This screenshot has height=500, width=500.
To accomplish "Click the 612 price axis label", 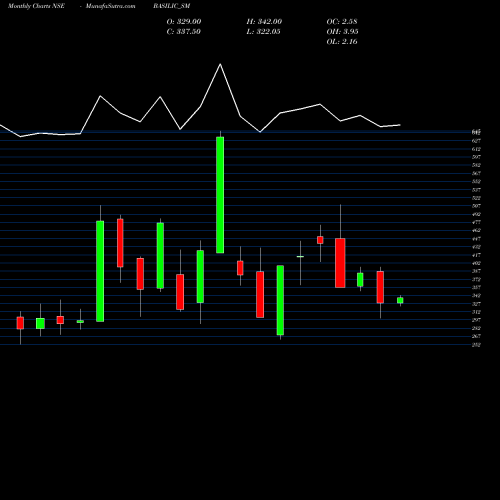I will click(476, 149).
